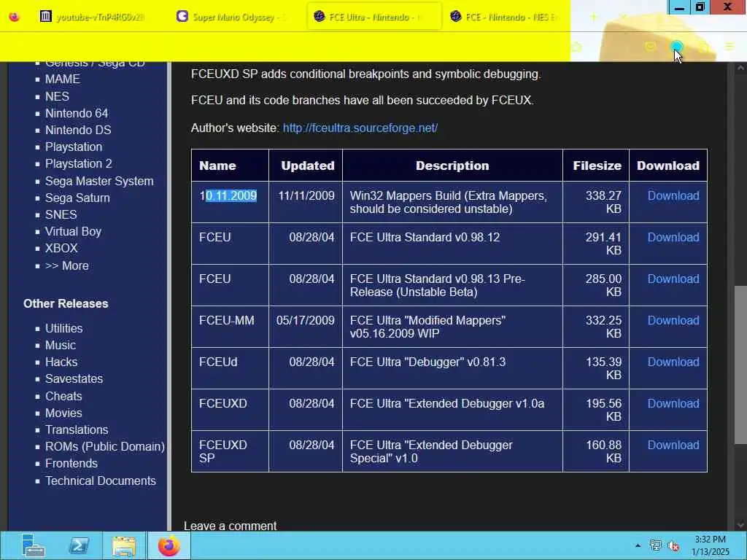Open Windows PowerShell from the taskbar

pyautogui.click(x=79, y=545)
